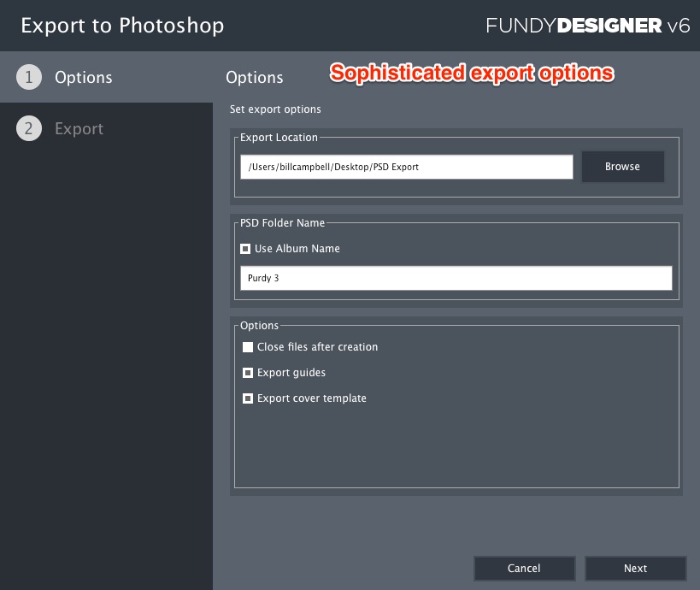Toggle the Use Album Name checkbox
Viewport: 700px width, 590px height.
click(245, 249)
